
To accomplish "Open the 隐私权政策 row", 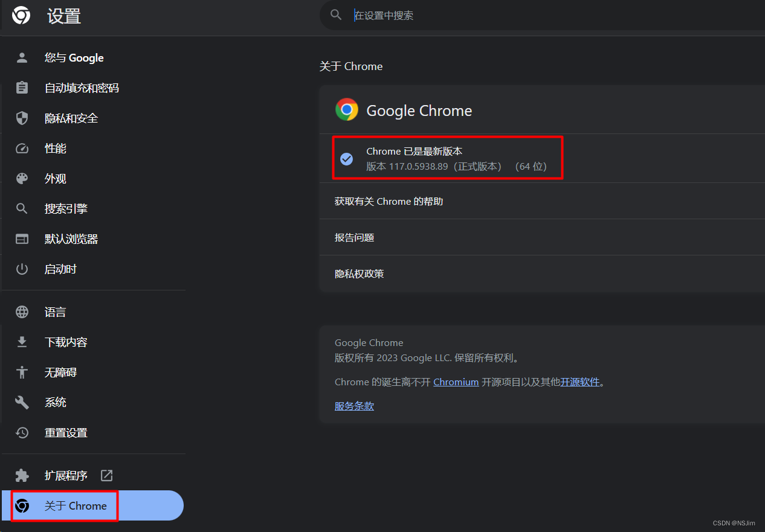I will (x=542, y=274).
